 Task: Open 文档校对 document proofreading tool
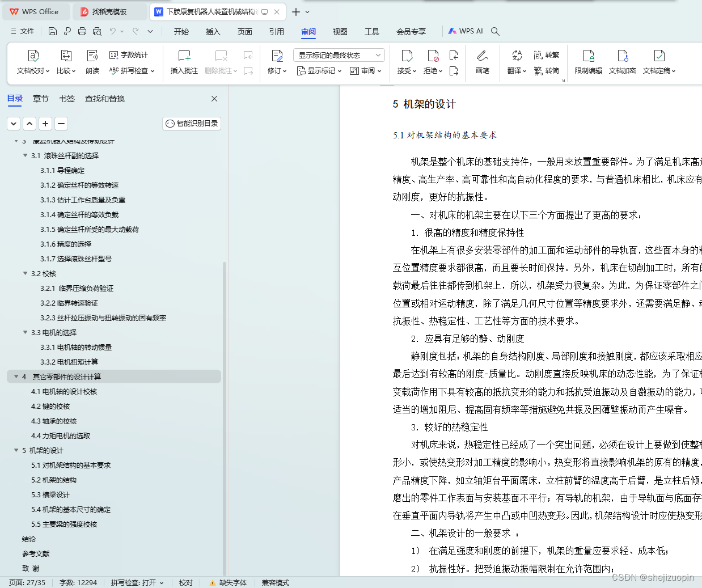[x=33, y=62]
